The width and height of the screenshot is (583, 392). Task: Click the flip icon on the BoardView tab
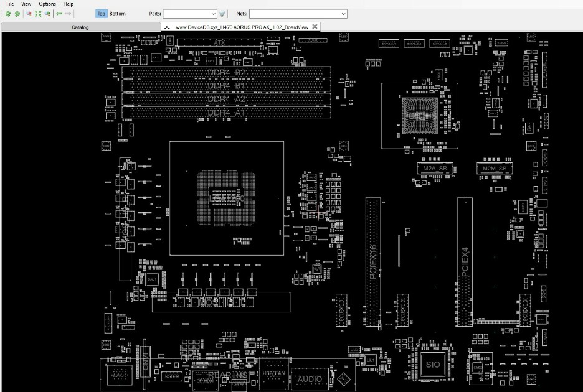click(x=168, y=27)
